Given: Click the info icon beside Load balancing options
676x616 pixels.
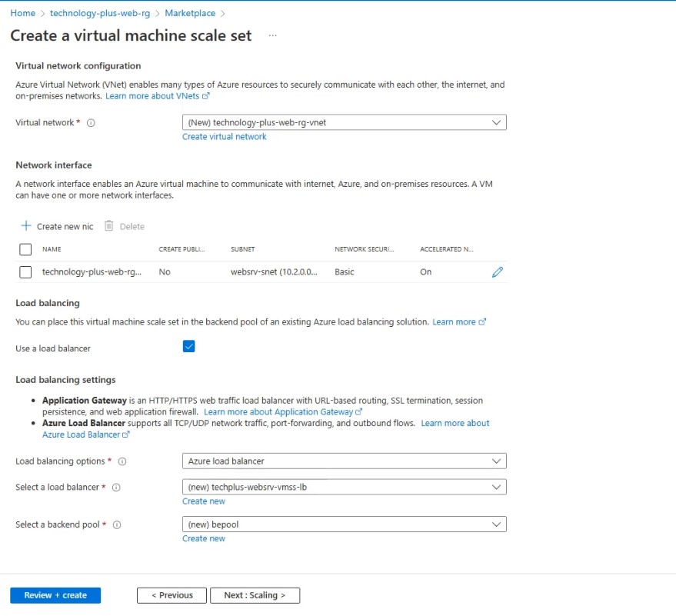Looking at the screenshot, I should 122,461.
